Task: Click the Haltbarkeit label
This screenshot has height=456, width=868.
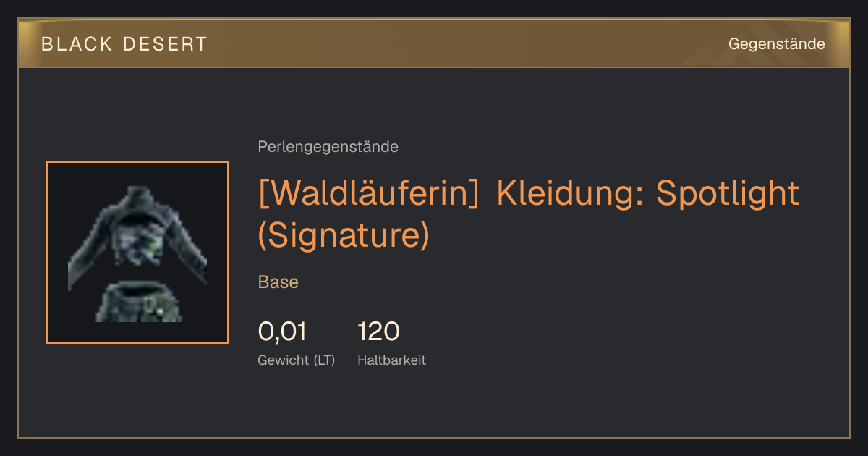Action: pyautogui.click(x=391, y=360)
